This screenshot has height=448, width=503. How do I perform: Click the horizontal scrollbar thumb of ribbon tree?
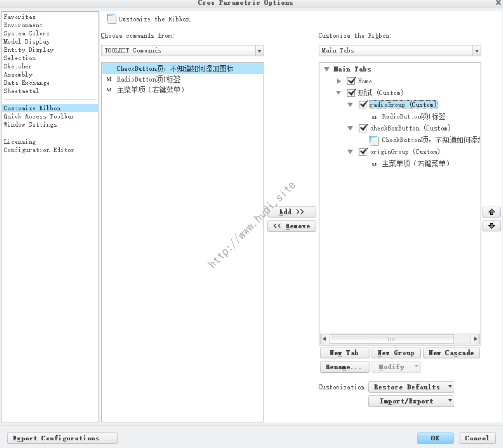coord(391,339)
